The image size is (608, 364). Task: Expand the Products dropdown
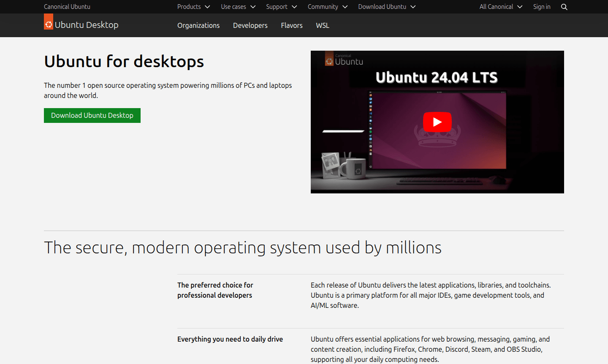click(193, 7)
